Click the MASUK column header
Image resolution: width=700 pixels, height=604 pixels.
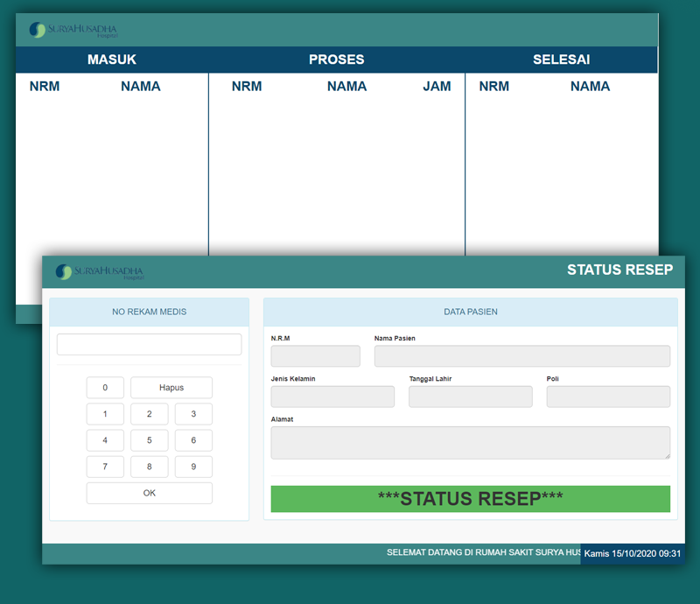pos(112,60)
